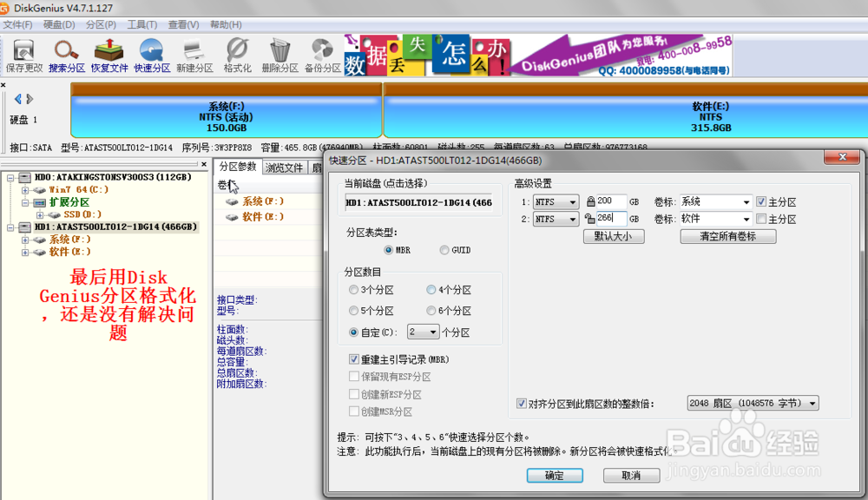Switch to the 浏览文件 tab
The height and width of the screenshot is (500, 868).
coord(284,168)
